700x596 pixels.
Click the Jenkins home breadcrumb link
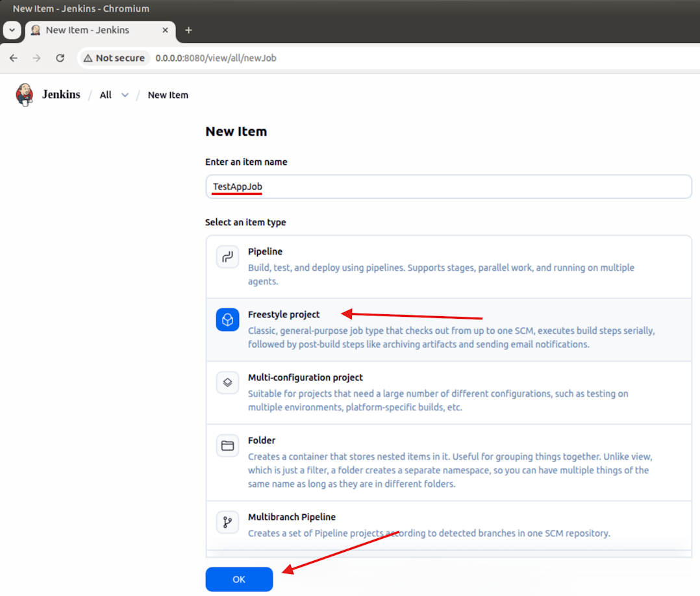[61, 95]
